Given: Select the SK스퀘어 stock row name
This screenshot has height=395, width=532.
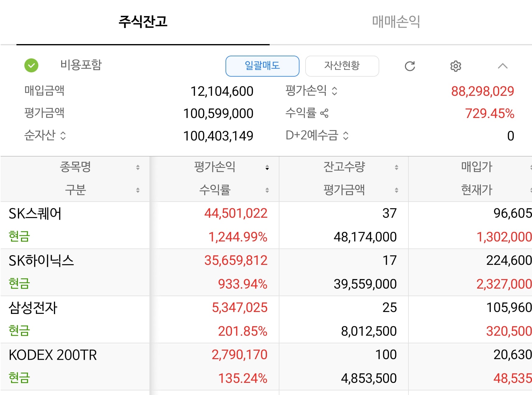Looking at the screenshot, I should (x=35, y=213).
